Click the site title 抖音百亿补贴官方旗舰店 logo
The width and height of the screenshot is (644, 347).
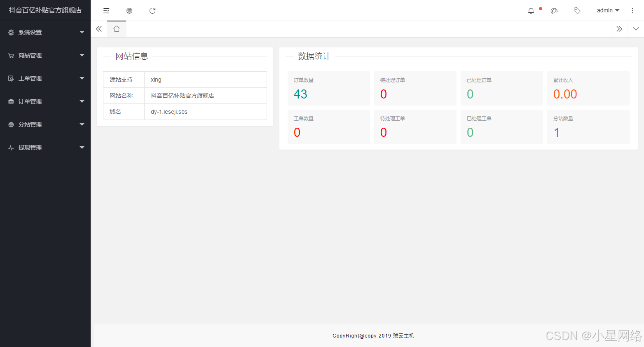[x=45, y=10]
